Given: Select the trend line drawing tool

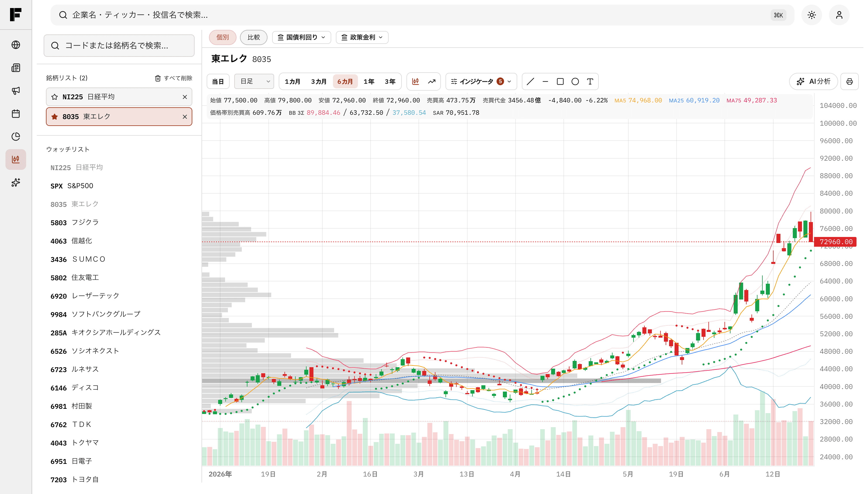Looking at the screenshot, I should pyautogui.click(x=530, y=81).
